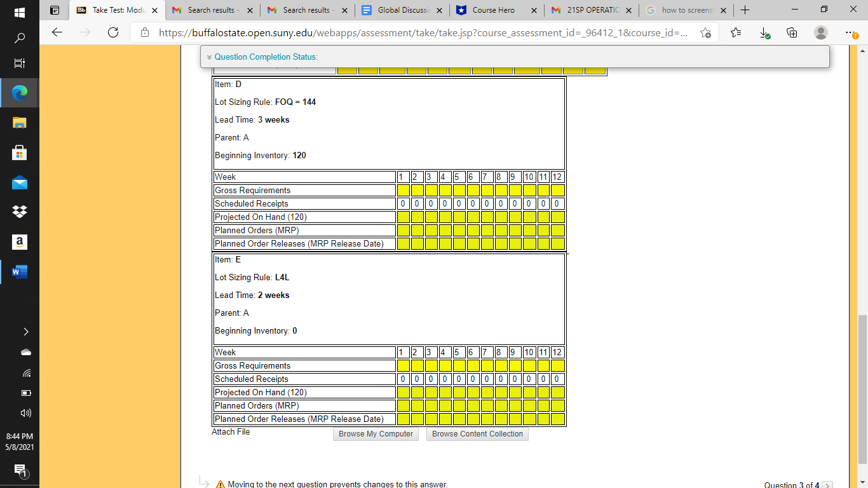Click the week 1 Gross Requirements cell for Item E
The height and width of the screenshot is (488, 868).
pyautogui.click(x=403, y=365)
